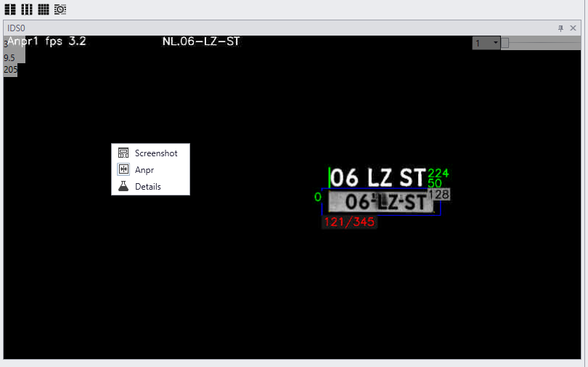Click the red 121/345 counter
Viewport: 588px width, 367px height.
point(349,222)
